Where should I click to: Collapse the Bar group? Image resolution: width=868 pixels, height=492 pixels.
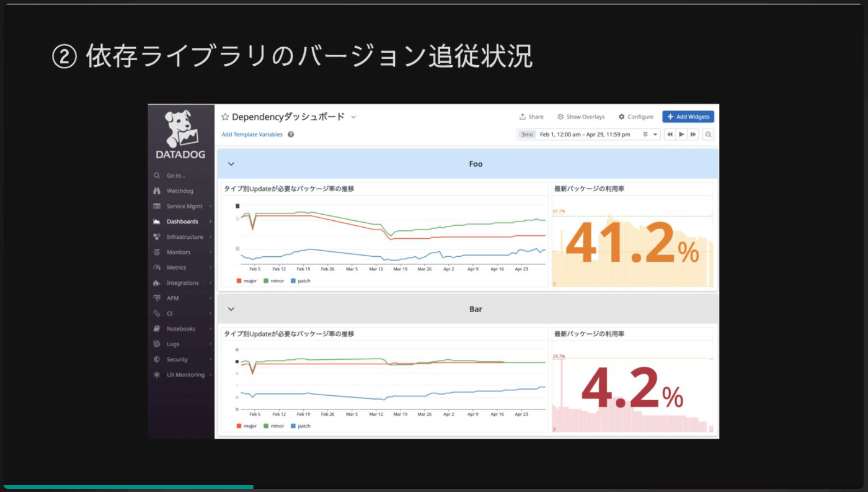(231, 309)
